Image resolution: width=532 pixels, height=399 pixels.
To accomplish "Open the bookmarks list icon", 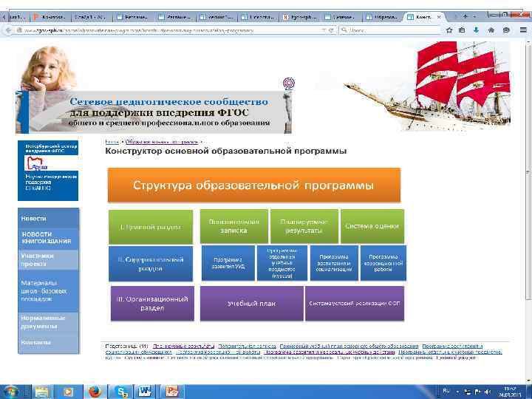I will pos(462,30).
